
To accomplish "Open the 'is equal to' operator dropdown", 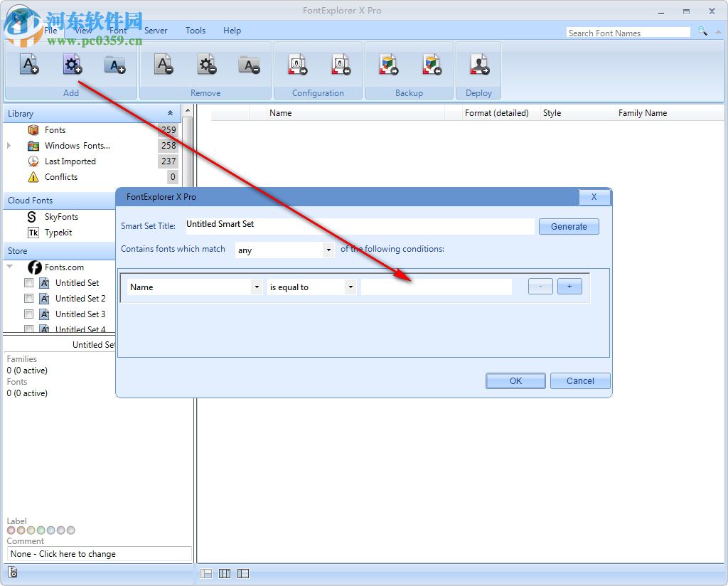I will pyautogui.click(x=350, y=287).
